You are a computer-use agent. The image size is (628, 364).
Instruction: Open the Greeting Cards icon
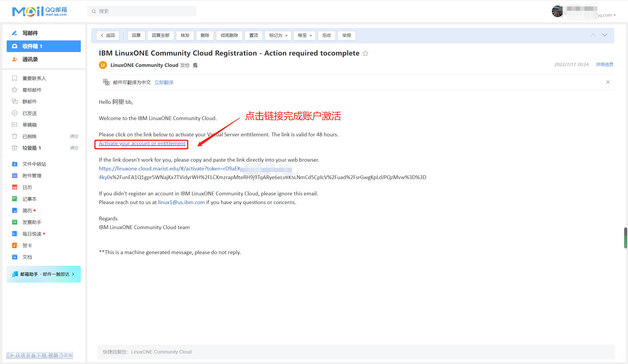click(15, 245)
